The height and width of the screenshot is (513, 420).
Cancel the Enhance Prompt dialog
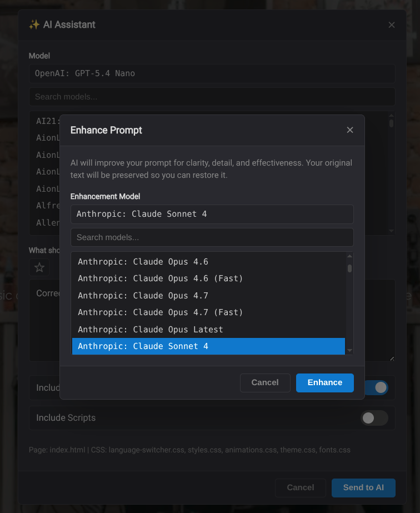tap(265, 382)
